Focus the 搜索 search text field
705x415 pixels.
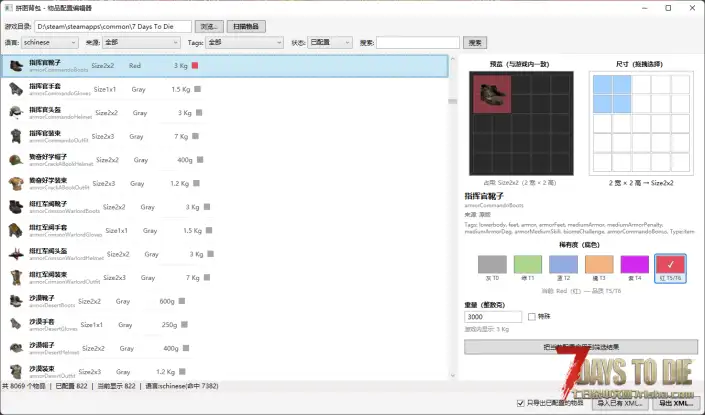pyautogui.click(x=418, y=43)
